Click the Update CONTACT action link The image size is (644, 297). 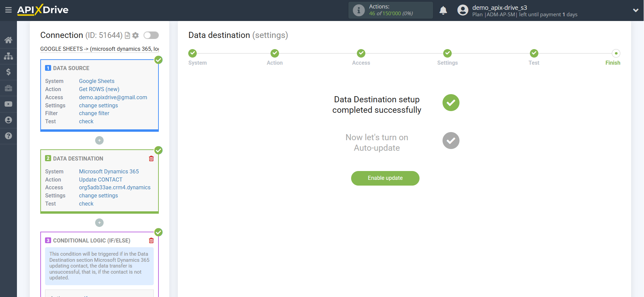click(x=101, y=179)
